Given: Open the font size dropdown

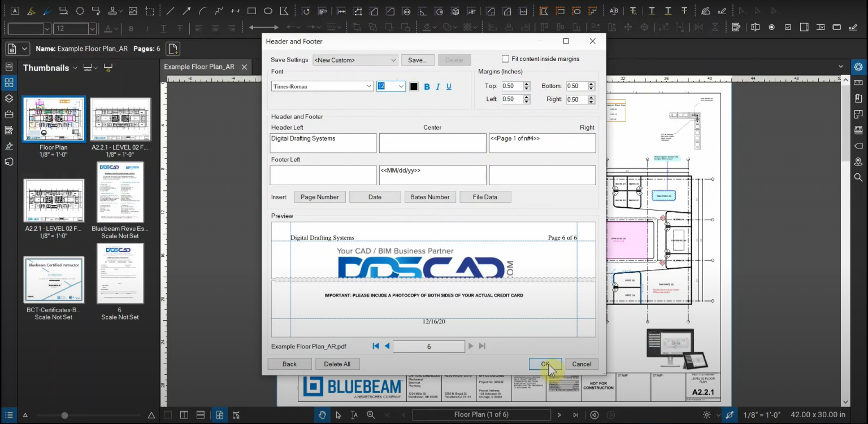Looking at the screenshot, I should [401, 86].
